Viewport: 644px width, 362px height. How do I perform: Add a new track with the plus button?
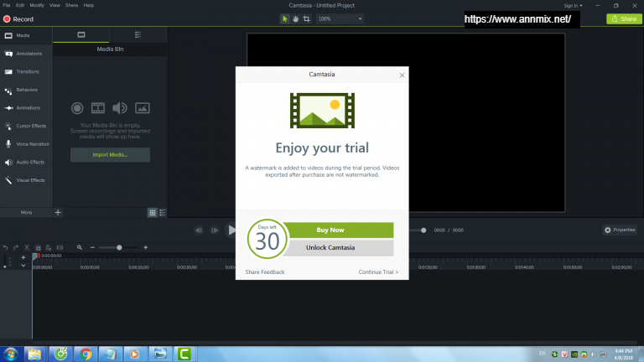23,257
